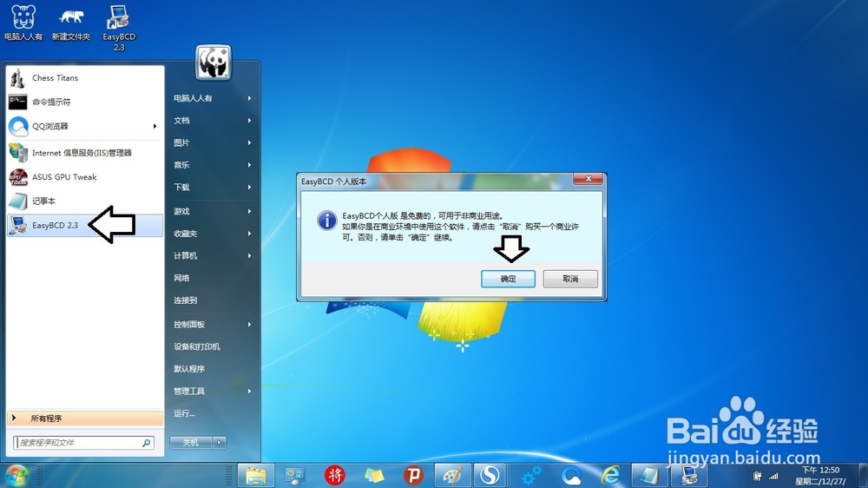Viewport: 868px width, 488px height.
Task: Click network signal tray icon
Action: pos(773,476)
